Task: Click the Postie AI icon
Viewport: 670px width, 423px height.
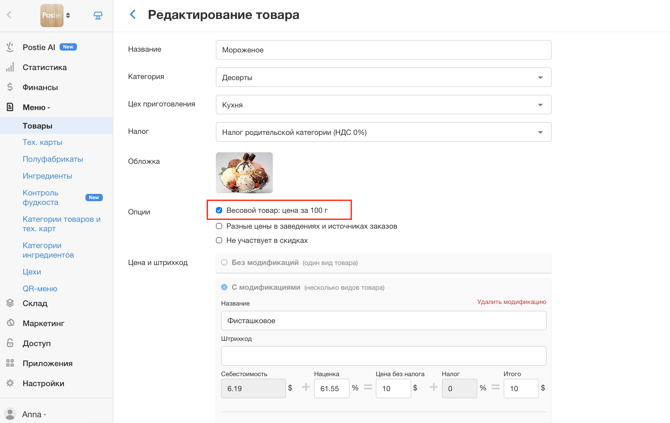Action: pyautogui.click(x=10, y=47)
